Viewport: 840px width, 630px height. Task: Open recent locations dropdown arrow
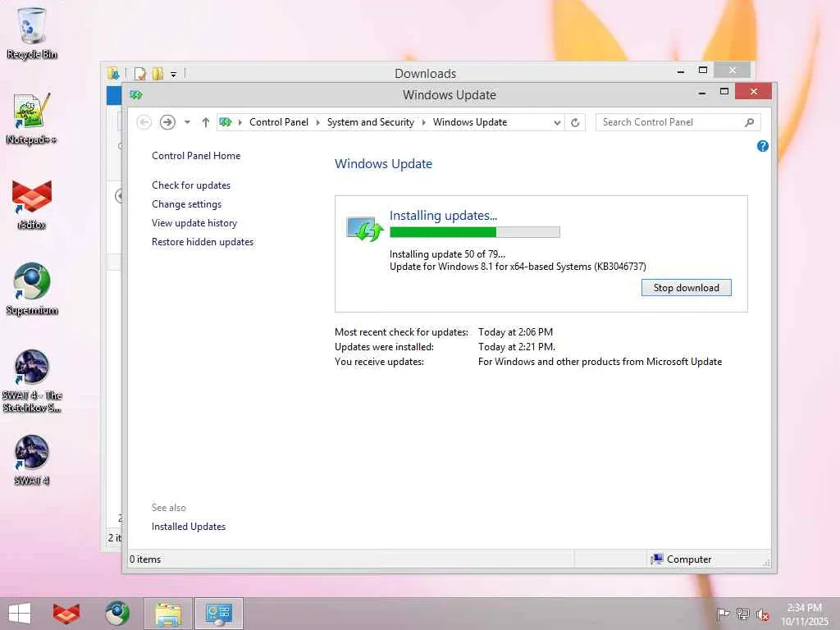coord(187,123)
